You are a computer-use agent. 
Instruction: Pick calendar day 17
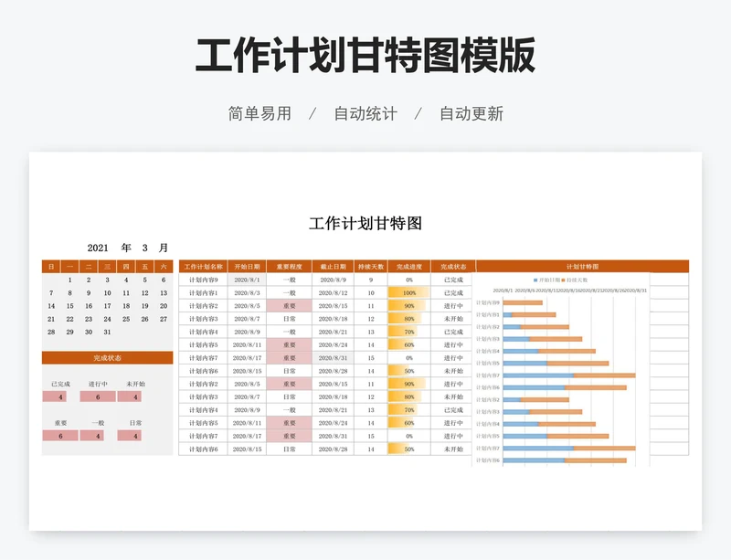click(x=107, y=306)
